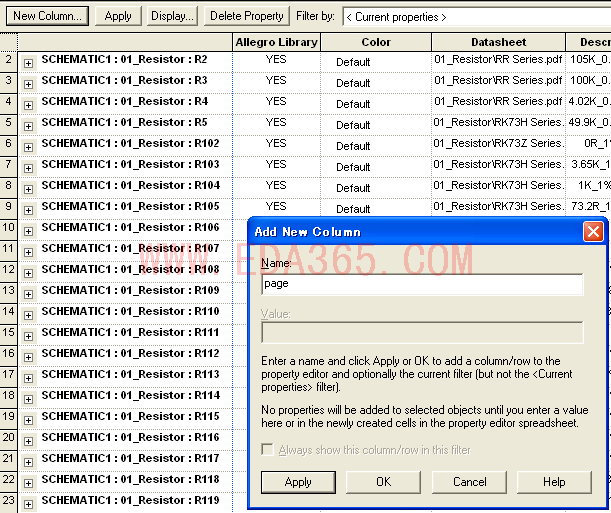
Task: Expand the row for 01_Resistor : R115
Action: tap(28, 421)
